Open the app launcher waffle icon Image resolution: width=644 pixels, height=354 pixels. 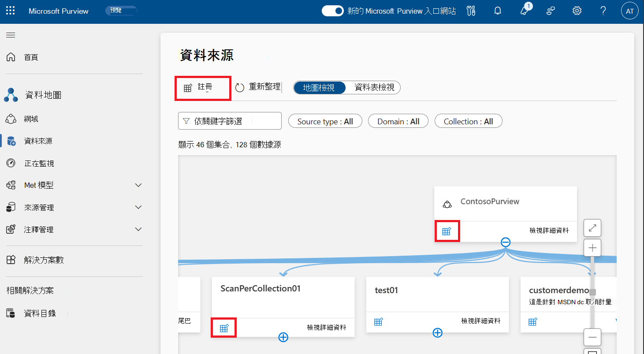pyautogui.click(x=10, y=11)
